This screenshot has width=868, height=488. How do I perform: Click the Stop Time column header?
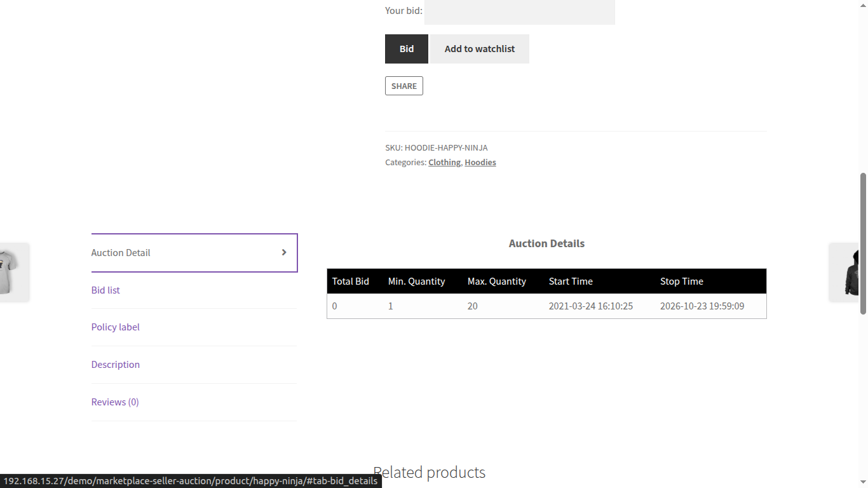(x=682, y=281)
